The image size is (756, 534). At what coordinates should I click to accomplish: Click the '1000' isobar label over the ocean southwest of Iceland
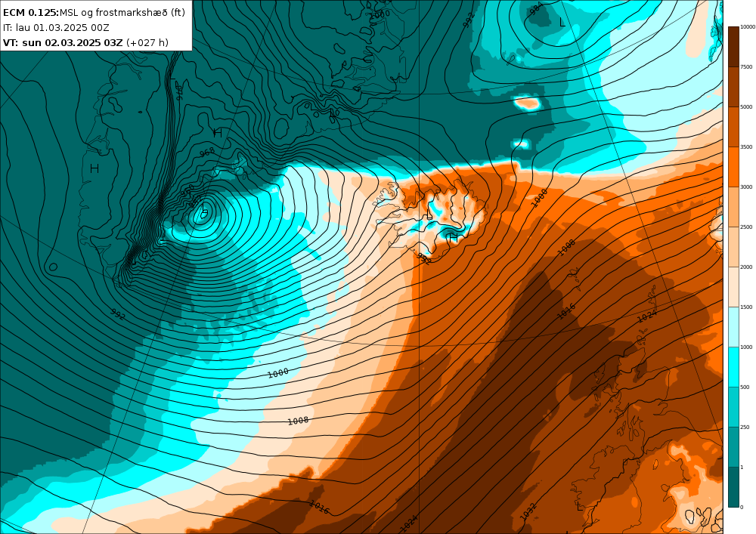click(x=278, y=372)
